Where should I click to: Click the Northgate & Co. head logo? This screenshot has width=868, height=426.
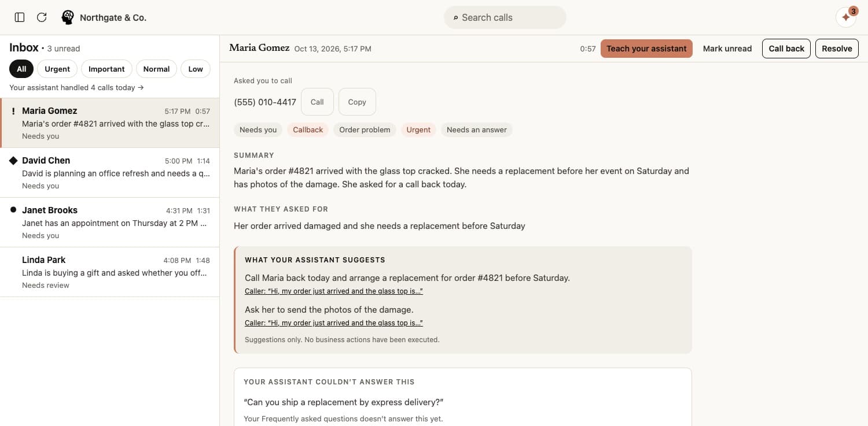coord(68,17)
